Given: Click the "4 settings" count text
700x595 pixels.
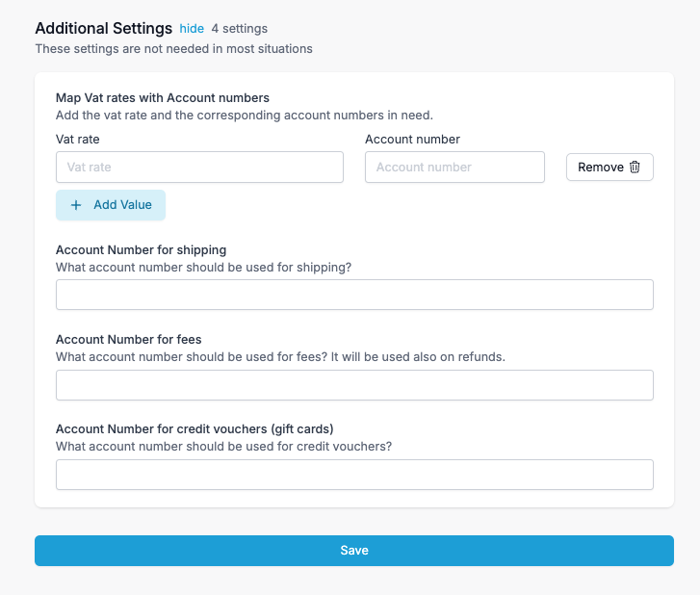Looking at the screenshot, I should click(240, 29).
